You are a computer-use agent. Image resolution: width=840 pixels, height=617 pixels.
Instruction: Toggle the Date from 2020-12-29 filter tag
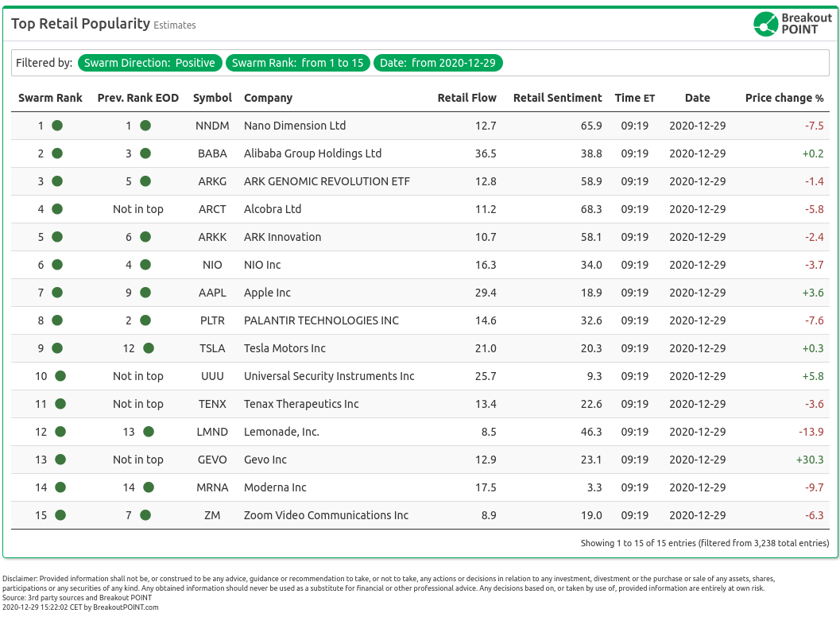coord(438,63)
